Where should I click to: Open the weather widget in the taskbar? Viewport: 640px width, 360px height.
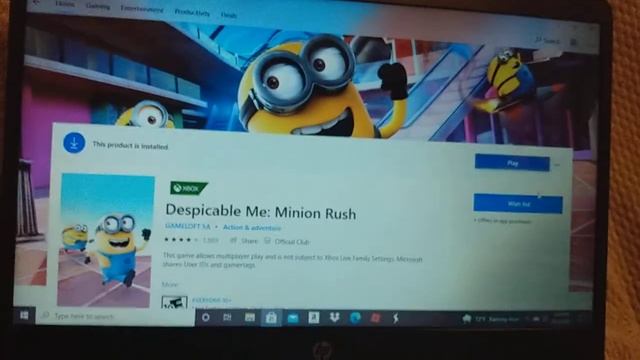tap(491, 319)
